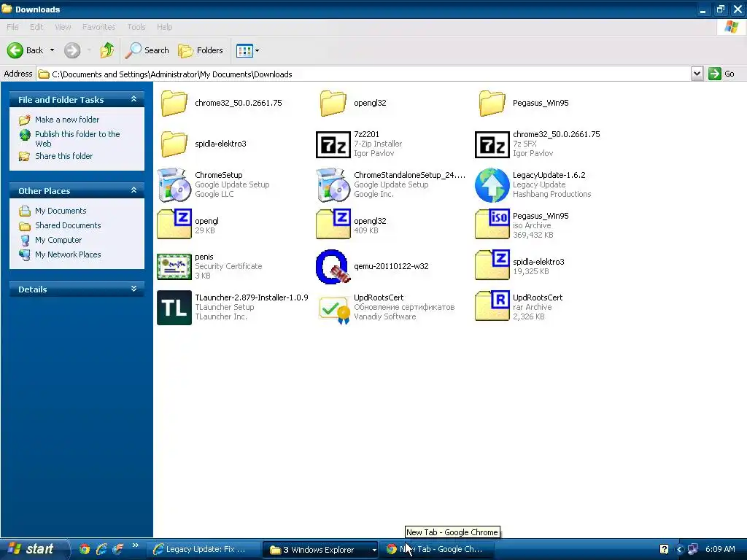The height and width of the screenshot is (560, 747).
Task: Open the Address bar dropdown arrow
Action: click(x=697, y=74)
